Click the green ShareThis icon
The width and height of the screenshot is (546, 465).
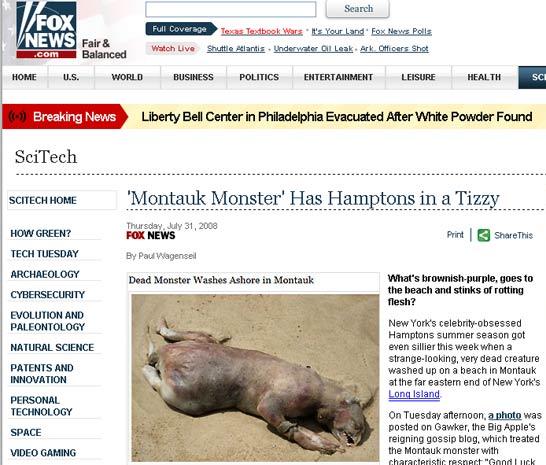pos(483,235)
